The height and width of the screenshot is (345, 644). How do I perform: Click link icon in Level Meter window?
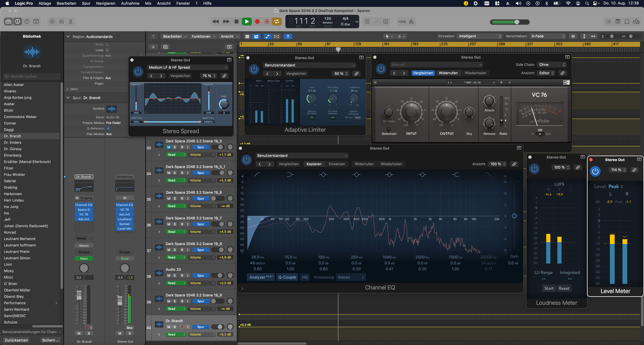[x=634, y=170]
